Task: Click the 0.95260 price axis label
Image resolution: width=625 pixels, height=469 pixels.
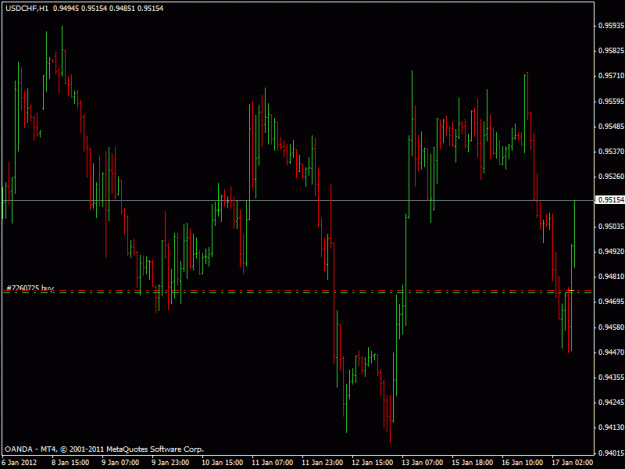Action: [x=611, y=176]
